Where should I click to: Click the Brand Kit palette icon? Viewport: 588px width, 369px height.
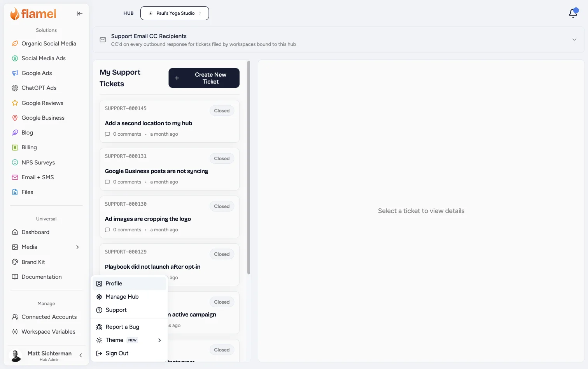coord(15,262)
